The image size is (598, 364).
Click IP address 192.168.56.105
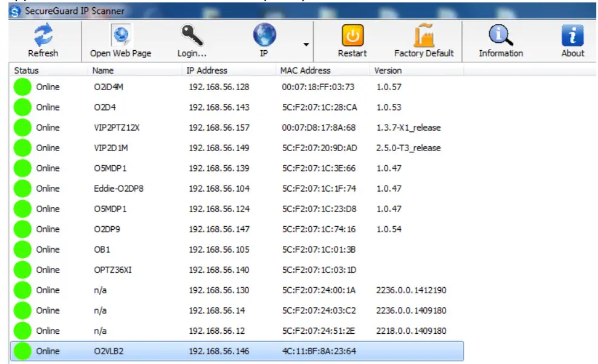pos(219,250)
